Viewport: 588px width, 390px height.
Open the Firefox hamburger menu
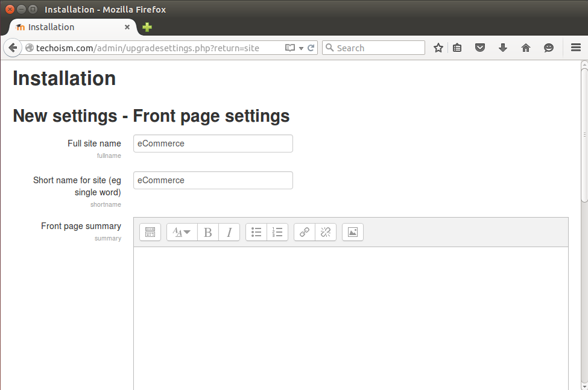click(x=575, y=48)
